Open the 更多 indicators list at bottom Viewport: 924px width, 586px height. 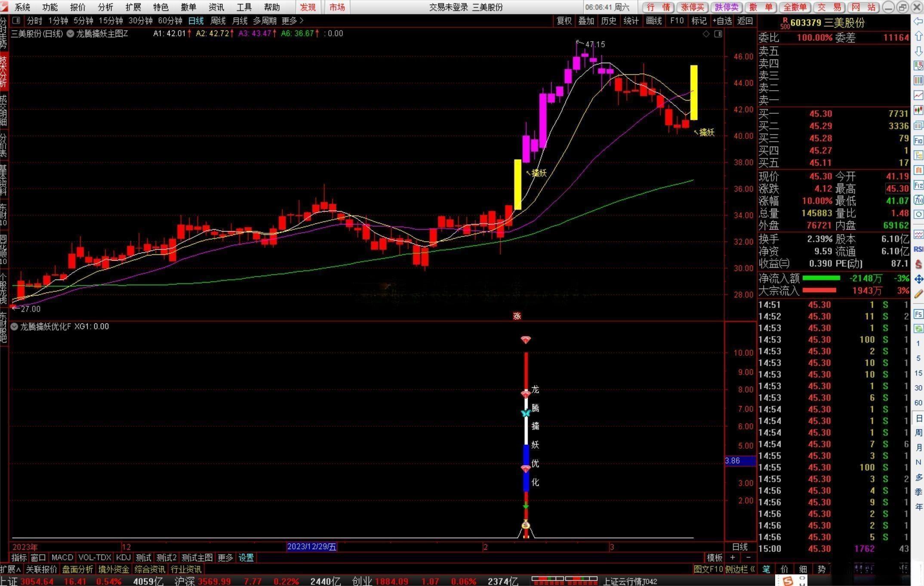click(225, 558)
